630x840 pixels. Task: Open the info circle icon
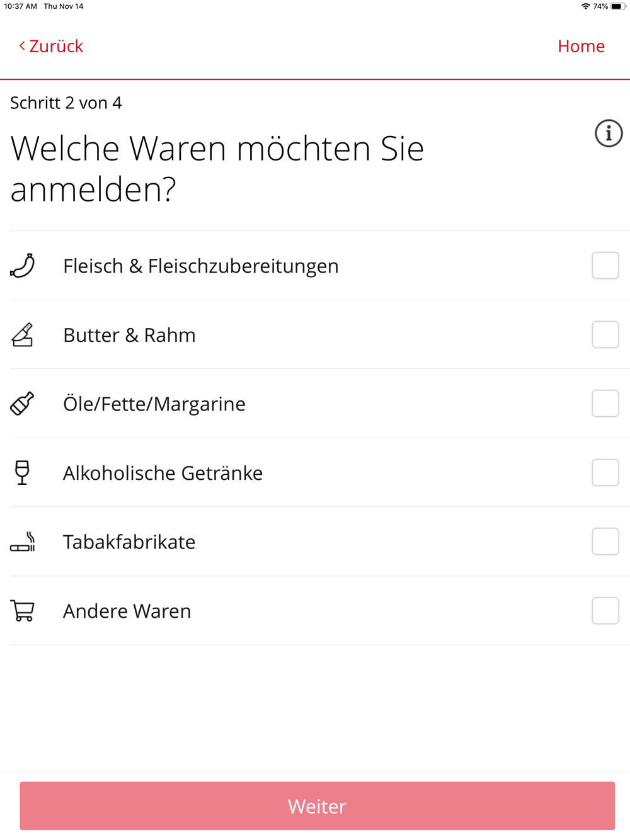[609, 133]
